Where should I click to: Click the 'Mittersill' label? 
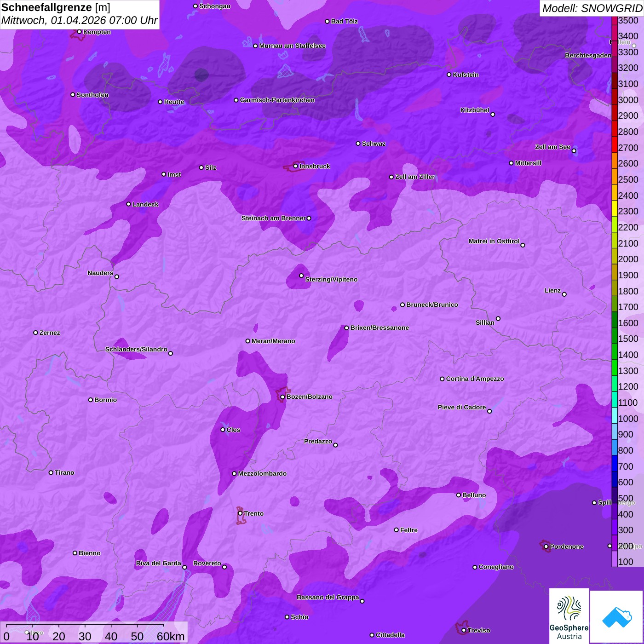click(528, 163)
